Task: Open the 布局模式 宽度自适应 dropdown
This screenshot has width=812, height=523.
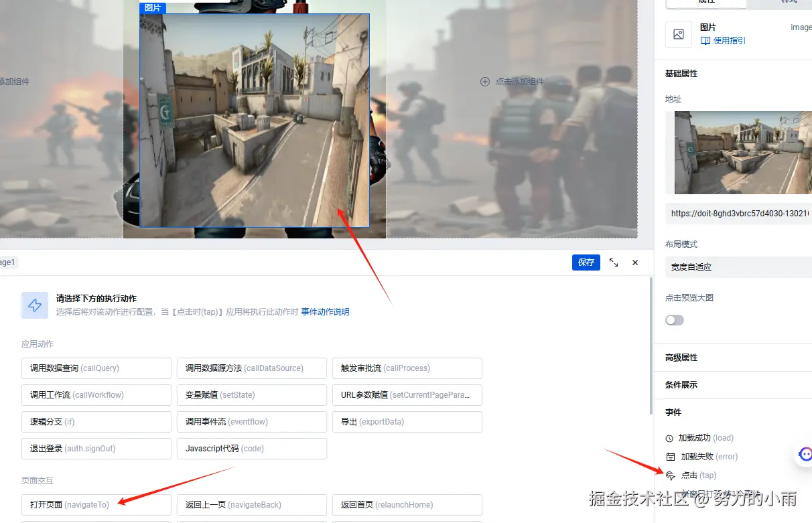Action: pos(738,267)
